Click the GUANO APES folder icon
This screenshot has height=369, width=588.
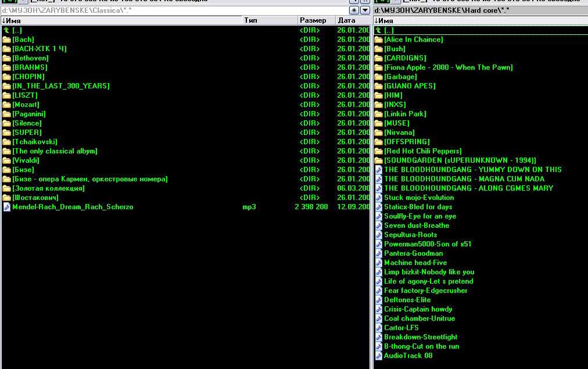[378, 86]
